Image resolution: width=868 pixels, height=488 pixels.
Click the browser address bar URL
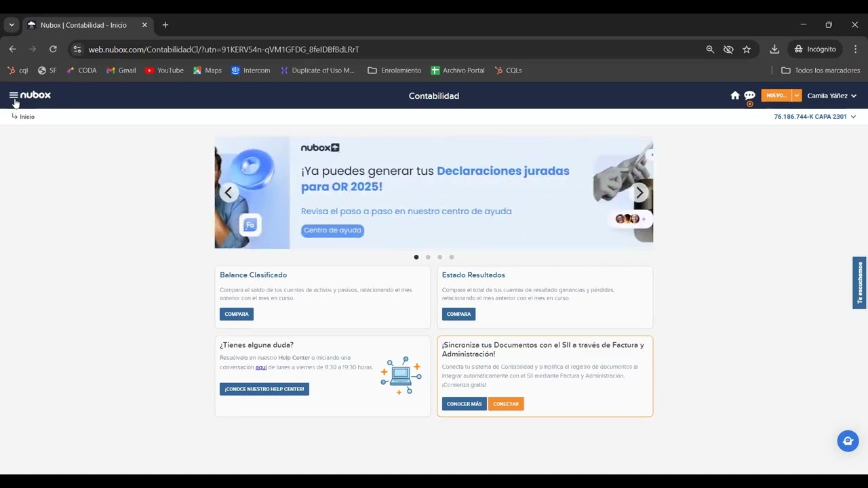(x=224, y=49)
